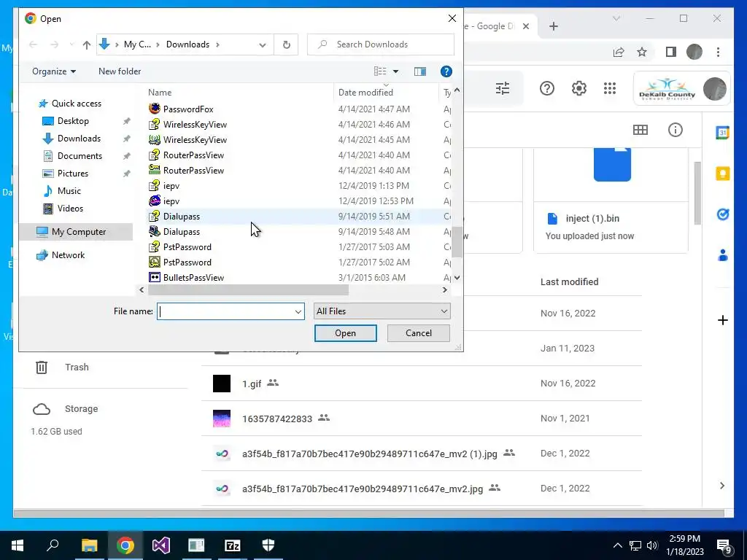Viewport: 747px width, 560px height.
Task: Toggle the preview pane icon in Open dialog
Action: pos(419,71)
